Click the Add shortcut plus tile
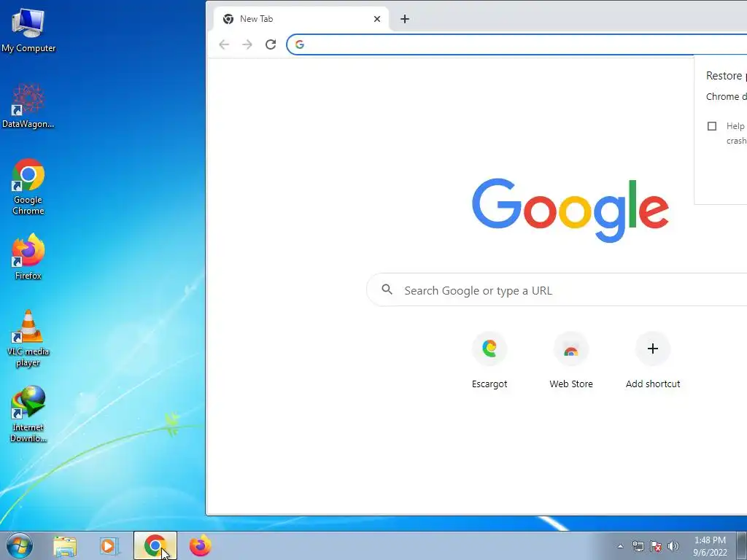747x560 pixels. tap(653, 360)
